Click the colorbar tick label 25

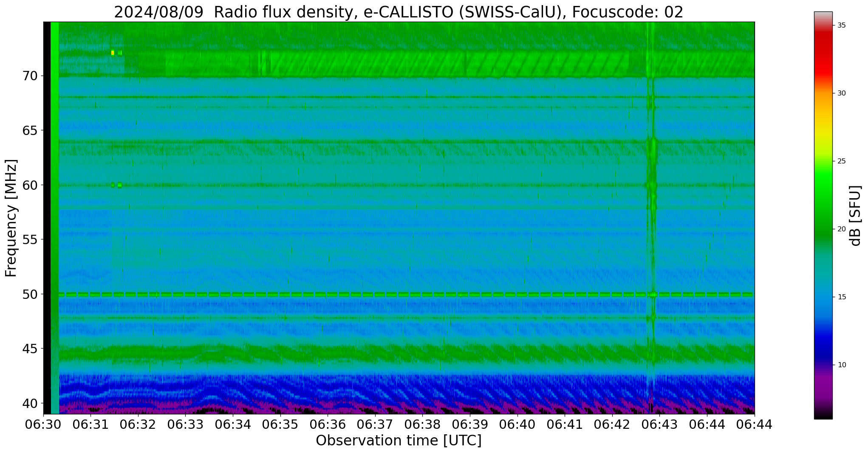(x=842, y=161)
